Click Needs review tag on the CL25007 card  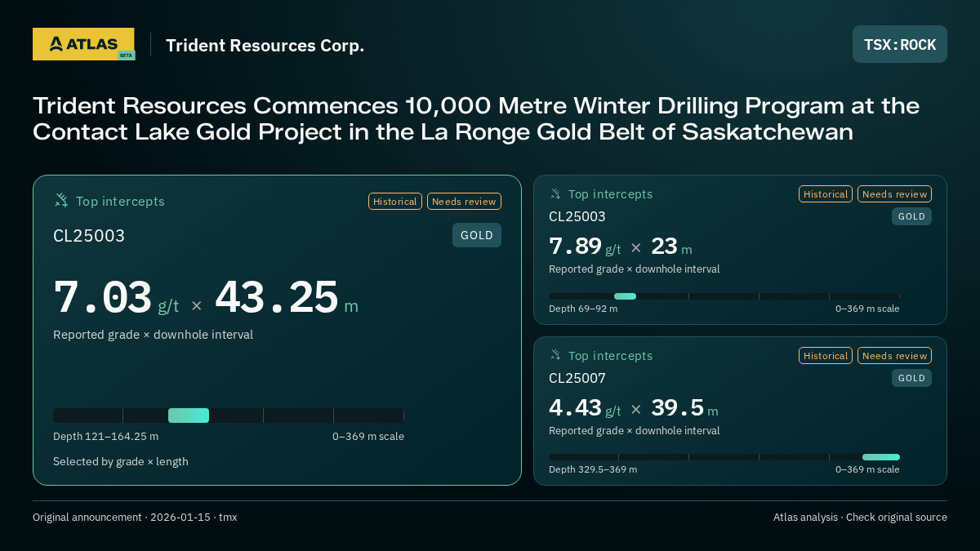point(894,356)
